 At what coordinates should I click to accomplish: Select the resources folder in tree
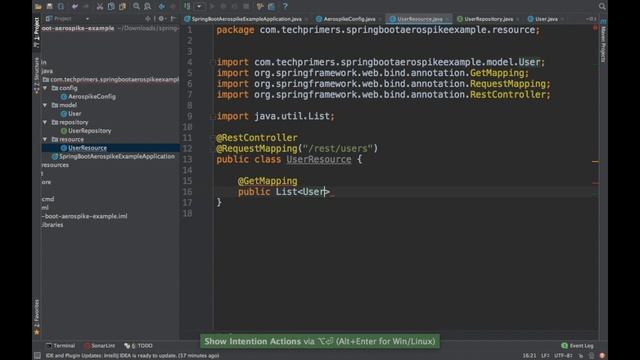(55, 165)
